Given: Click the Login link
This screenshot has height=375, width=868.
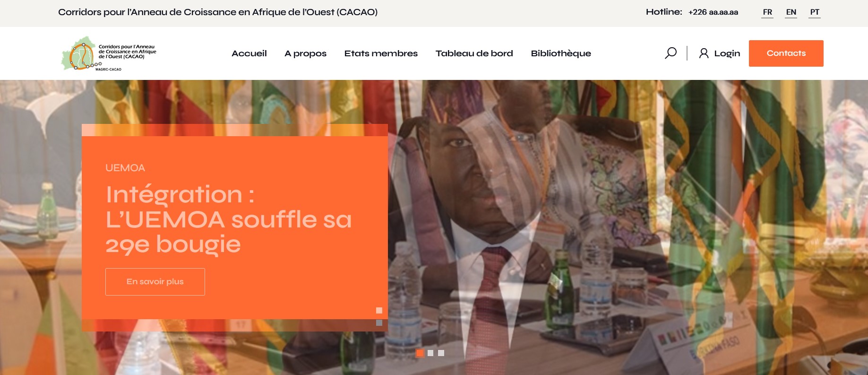Looking at the screenshot, I should click(x=727, y=53).
